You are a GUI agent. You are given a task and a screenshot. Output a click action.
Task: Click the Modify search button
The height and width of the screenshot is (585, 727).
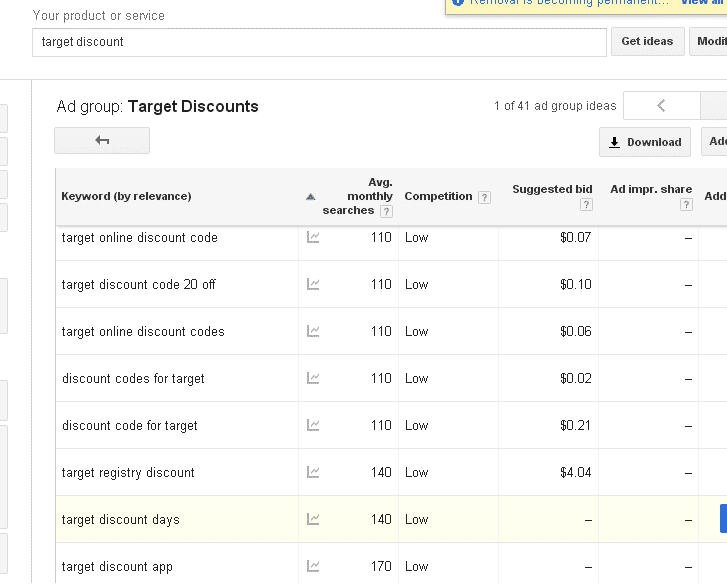[x=708, y=41]
